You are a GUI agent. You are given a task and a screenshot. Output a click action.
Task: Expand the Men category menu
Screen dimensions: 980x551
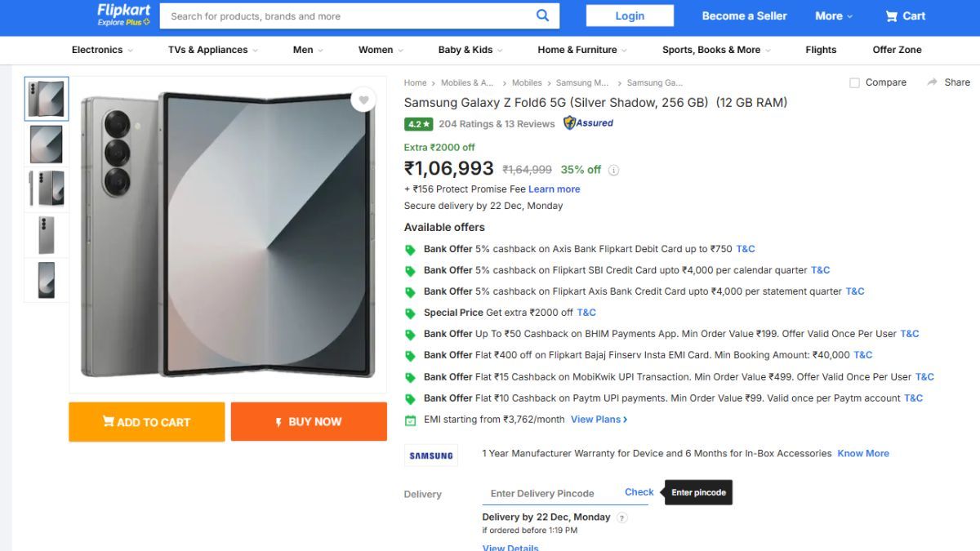[x=308, y=50]
